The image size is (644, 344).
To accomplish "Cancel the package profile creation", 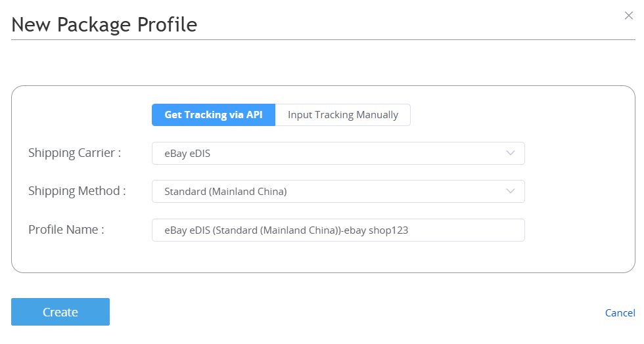I will [620, 312].
